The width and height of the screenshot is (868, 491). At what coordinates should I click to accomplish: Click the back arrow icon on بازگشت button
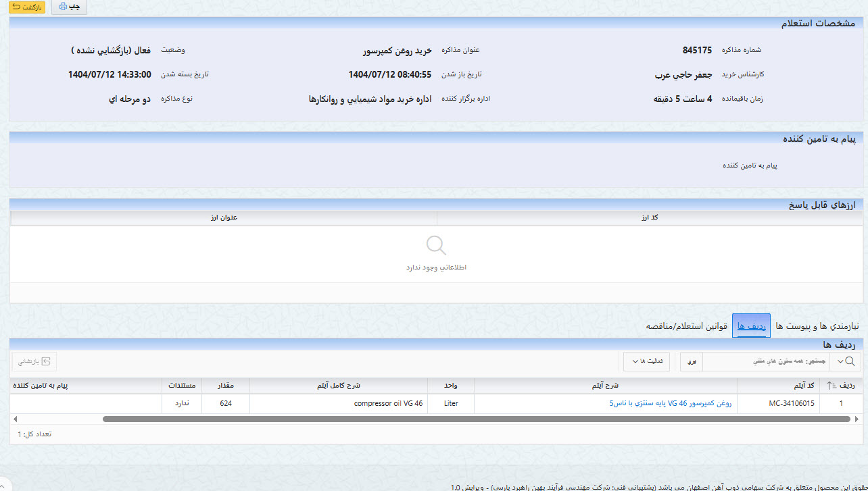(16, 7)
